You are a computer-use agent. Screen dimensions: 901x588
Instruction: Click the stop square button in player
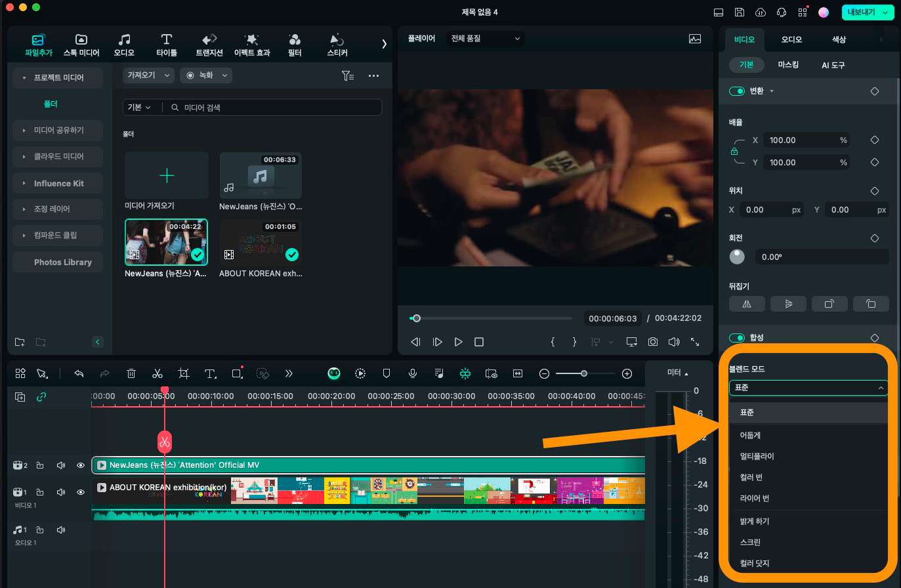coord(479,342)
